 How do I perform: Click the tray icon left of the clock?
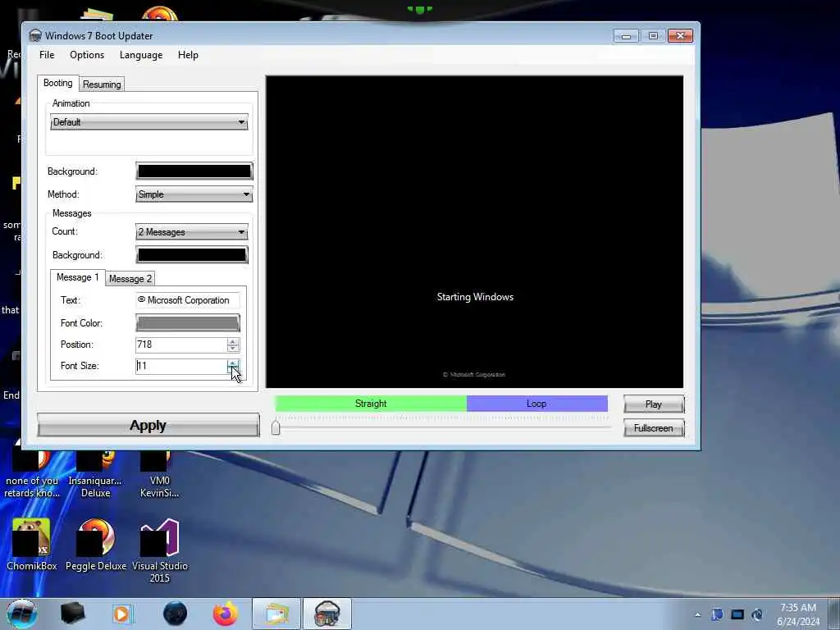pyautogui.click(x=757, y=614)
